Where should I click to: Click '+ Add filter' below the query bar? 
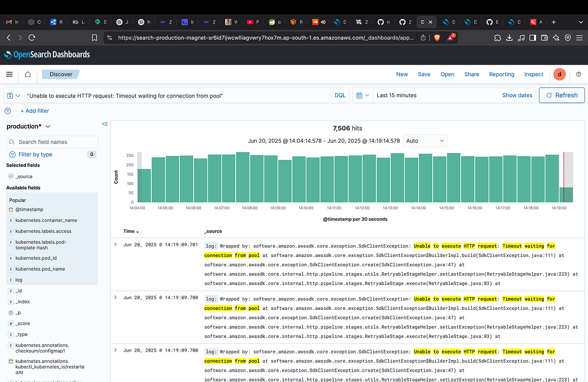click(35, 111)
